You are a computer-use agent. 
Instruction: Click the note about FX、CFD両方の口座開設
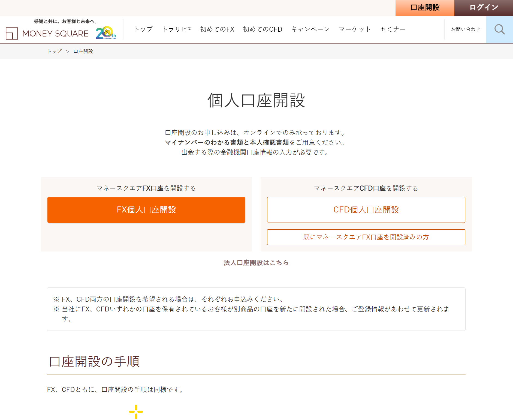[169, 299]
